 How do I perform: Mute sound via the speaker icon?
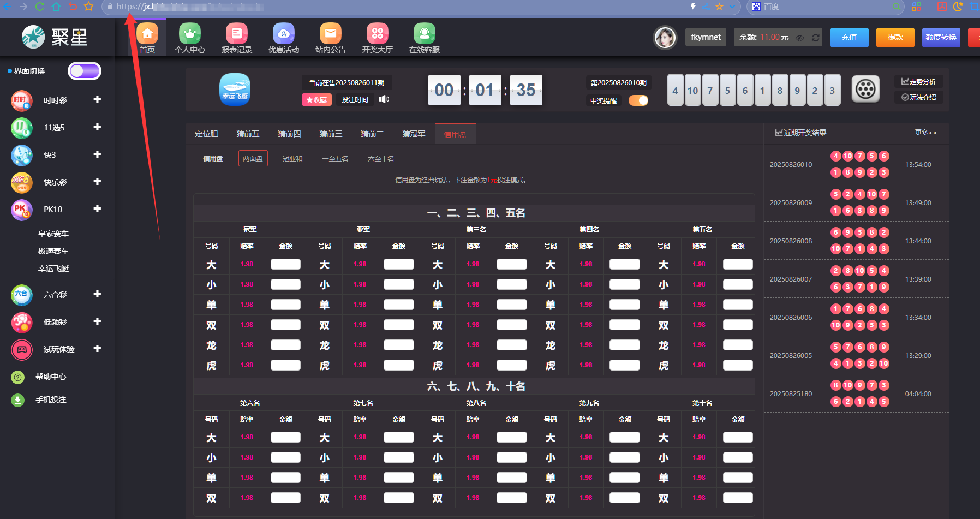point(384,99)
